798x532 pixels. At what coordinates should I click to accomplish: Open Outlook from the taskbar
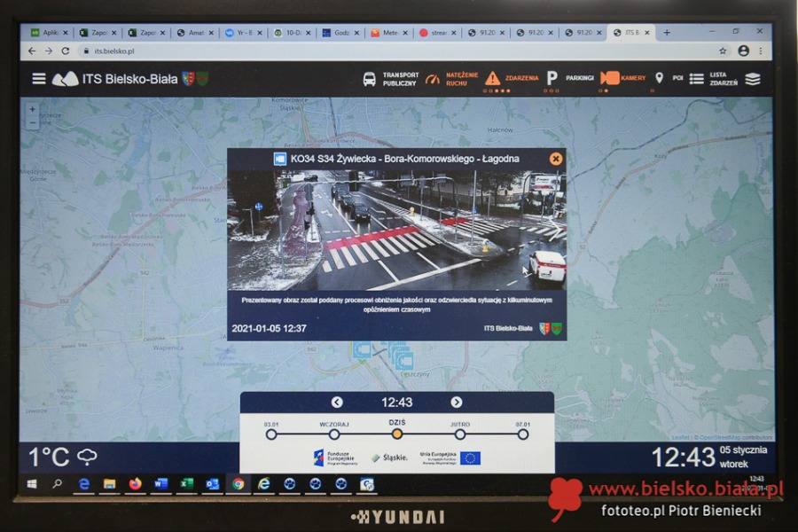(212, 484)
